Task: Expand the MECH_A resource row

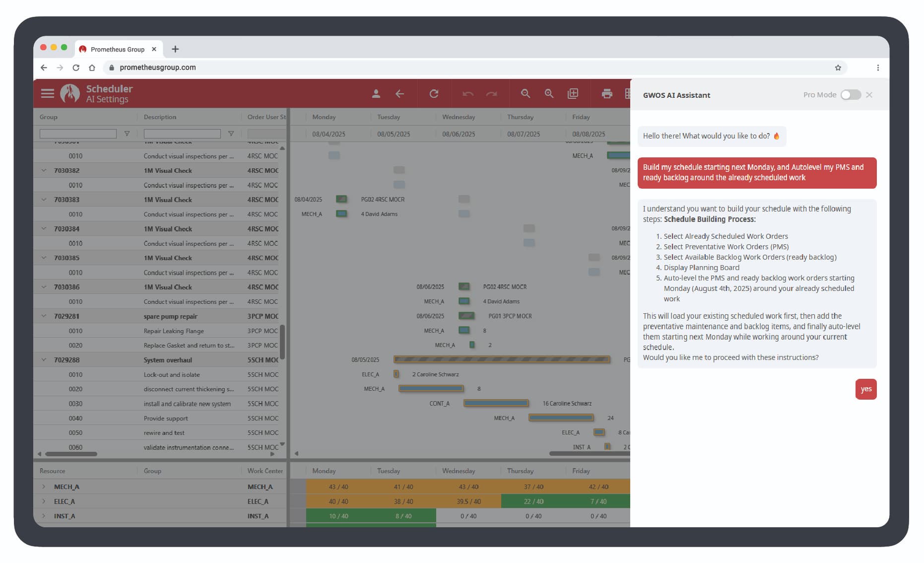Action: pyautogui.click(x=44, y=487)
